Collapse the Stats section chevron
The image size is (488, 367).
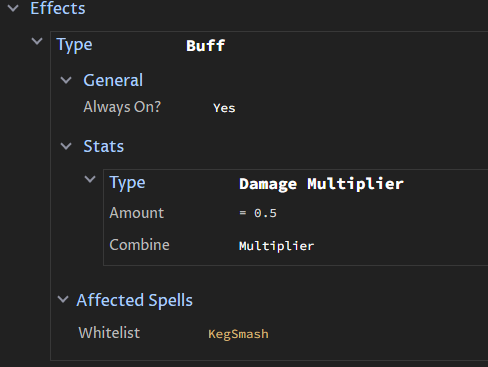pos(66,146)
